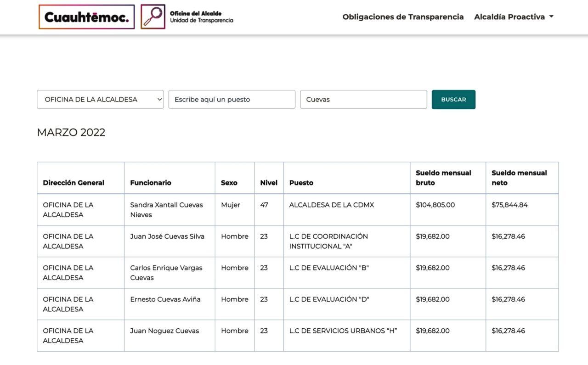Click the chevron next to Alcaldía Proactiva
This screenshot has height=365, width=588.
click(x=551, y=17)
